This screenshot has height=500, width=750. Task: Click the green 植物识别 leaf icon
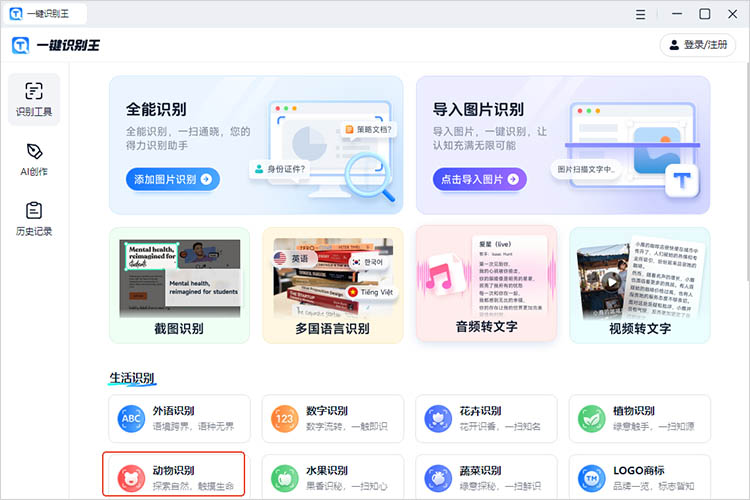coord(592,419)
